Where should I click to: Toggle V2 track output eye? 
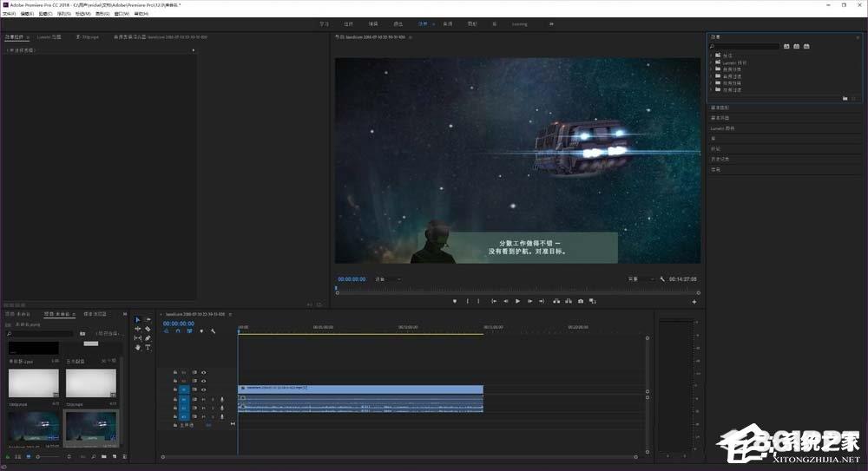[203, 381]
